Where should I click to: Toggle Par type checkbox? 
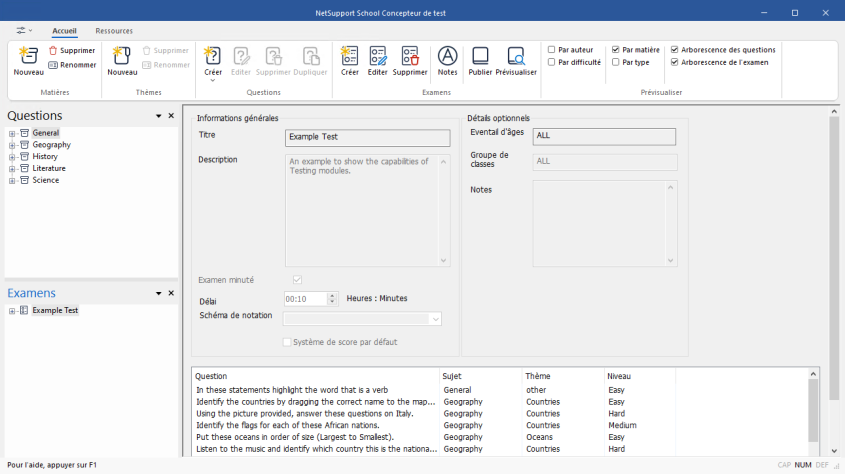click(615, 62)
